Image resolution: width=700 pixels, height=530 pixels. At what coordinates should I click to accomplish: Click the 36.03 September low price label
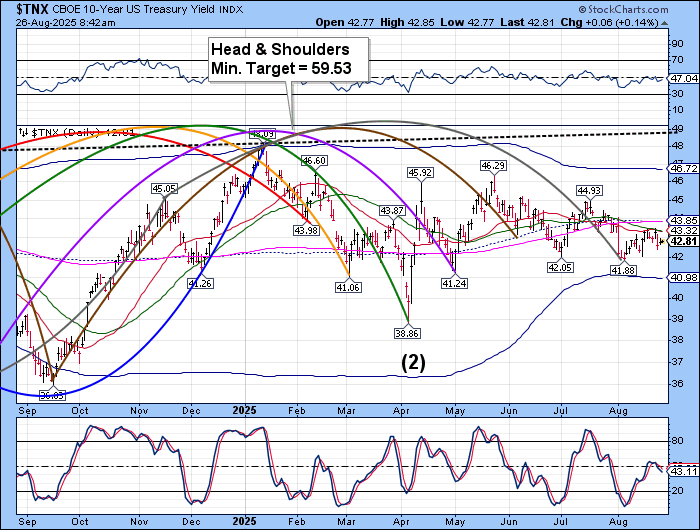pos(50,395)
